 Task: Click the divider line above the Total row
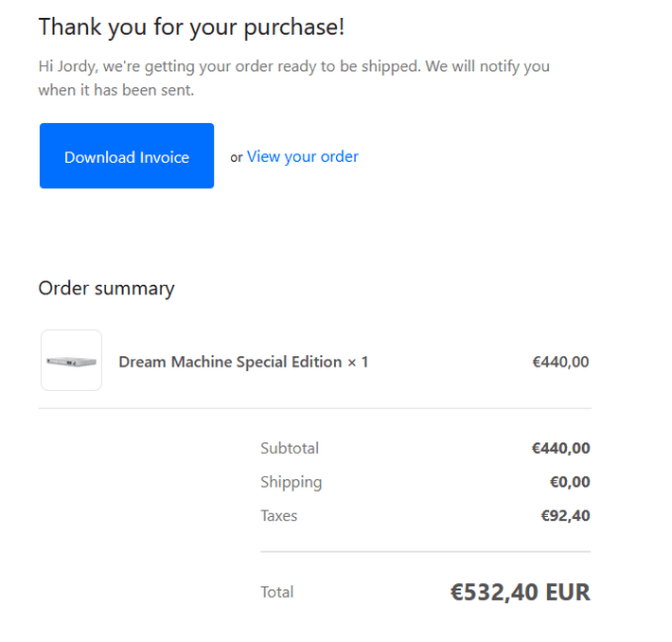click(426, 551)
